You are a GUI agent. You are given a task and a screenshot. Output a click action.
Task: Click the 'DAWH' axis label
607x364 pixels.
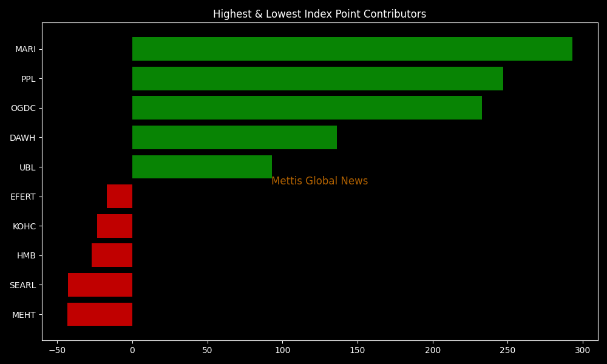(22, 138)
